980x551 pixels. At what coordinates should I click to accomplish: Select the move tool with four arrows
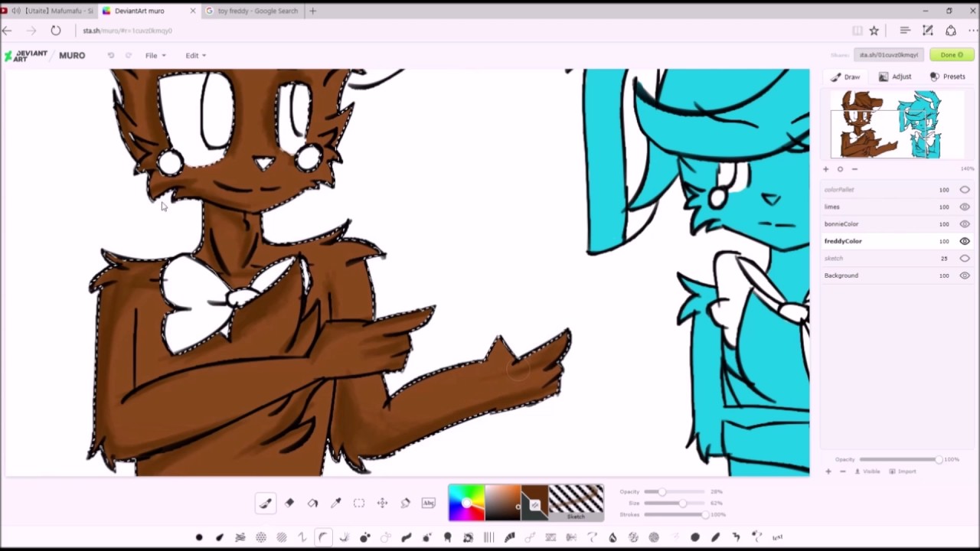[382, 503]
